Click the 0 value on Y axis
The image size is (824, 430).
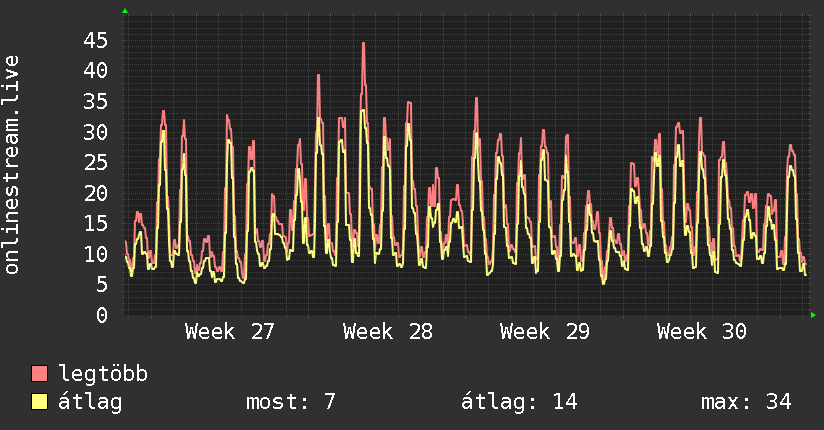[102, 315]
